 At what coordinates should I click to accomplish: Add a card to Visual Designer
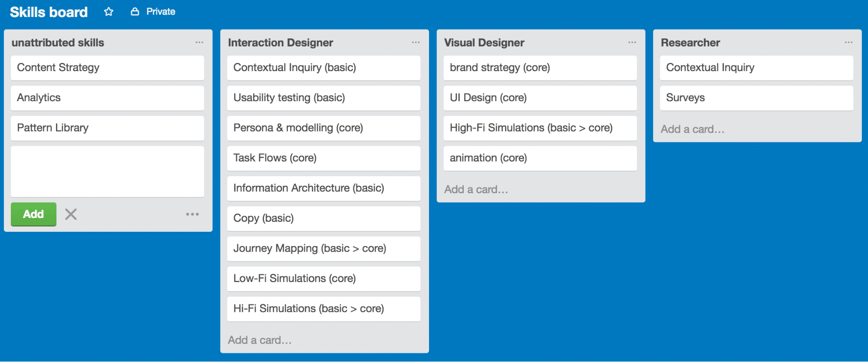476,190
